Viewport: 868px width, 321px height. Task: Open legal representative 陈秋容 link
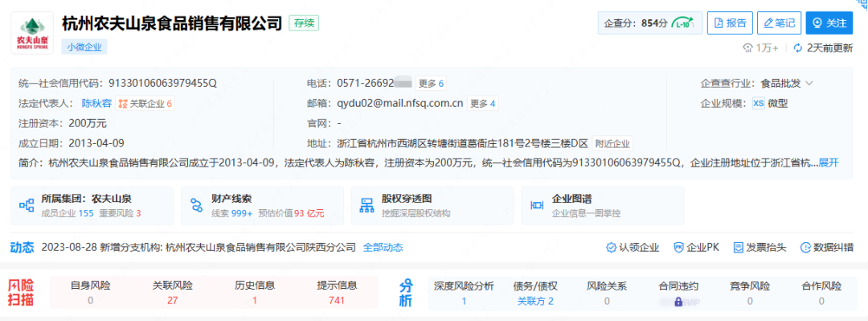(97, 103)
